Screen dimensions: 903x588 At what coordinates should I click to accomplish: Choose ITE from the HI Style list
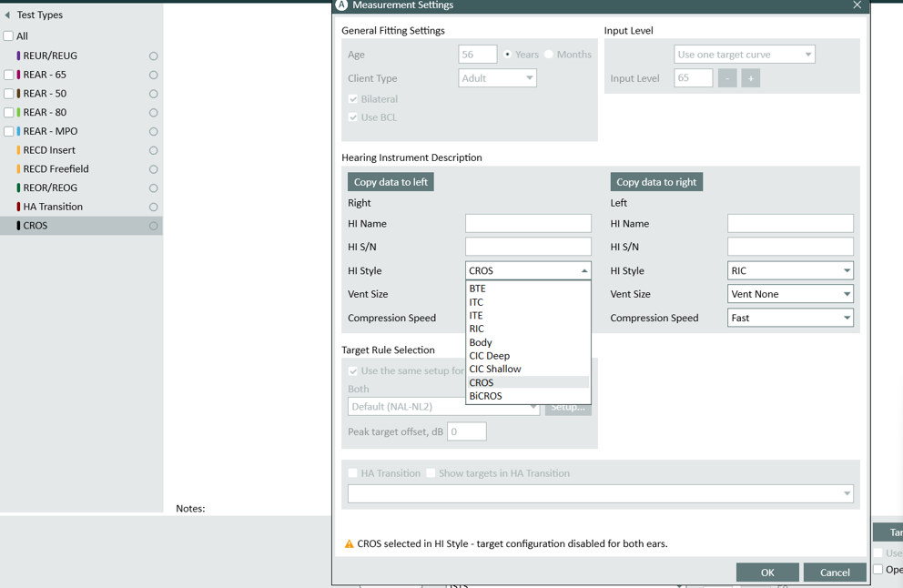(528, 315)
